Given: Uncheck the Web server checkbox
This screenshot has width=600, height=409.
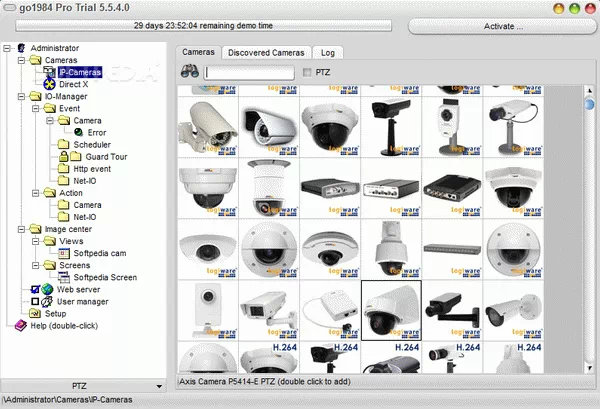Looking at the screenshot, I should click(x=34, y=289).
